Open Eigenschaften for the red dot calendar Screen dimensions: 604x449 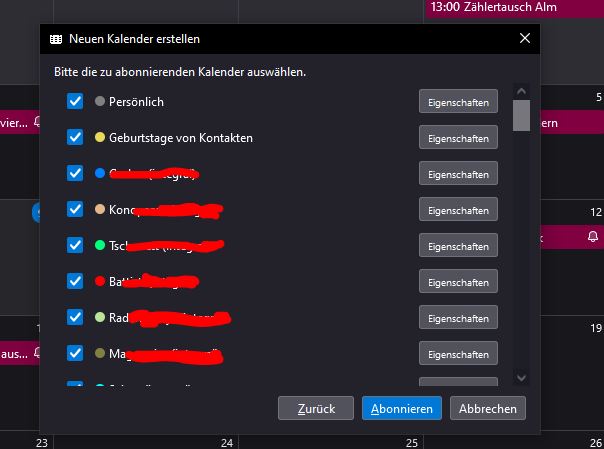click(x=458, y=281)
